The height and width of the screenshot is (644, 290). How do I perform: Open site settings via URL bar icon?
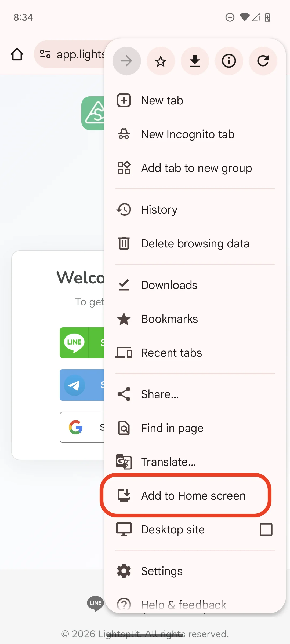click(x=45, y=54)
